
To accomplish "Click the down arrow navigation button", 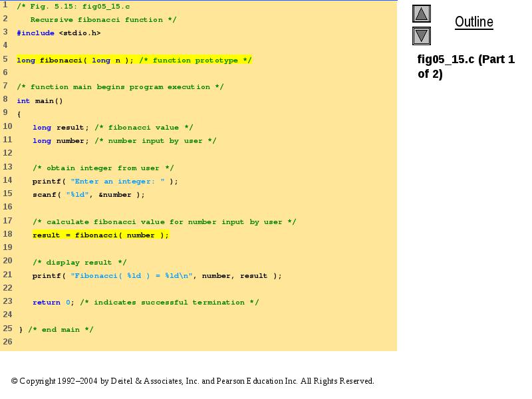I will [422, 36].
